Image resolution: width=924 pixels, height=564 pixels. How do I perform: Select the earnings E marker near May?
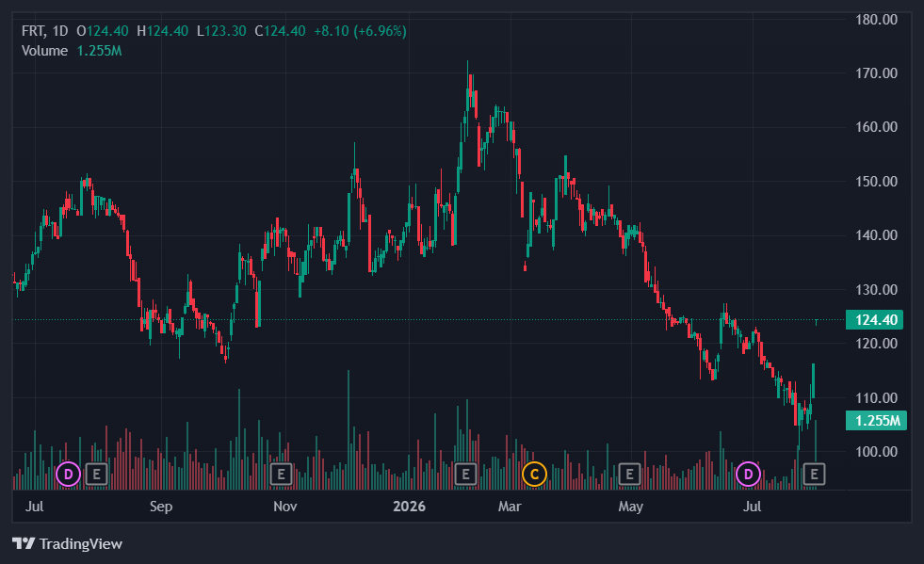click(x=629, y=474)
